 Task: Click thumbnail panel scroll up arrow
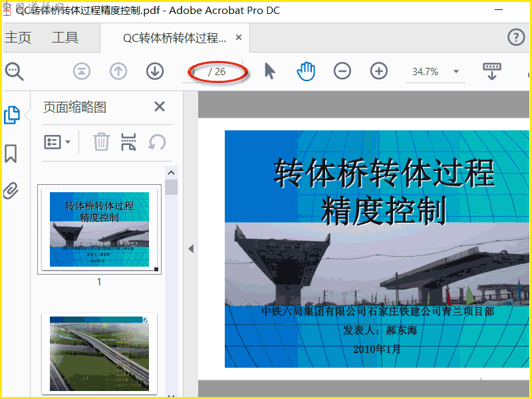[x=172, y=173]
